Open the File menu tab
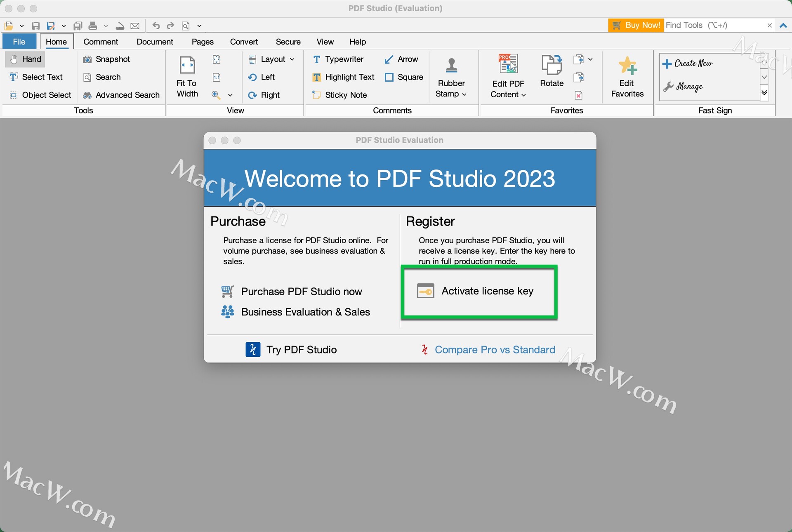 pyautogui.click(x=19, y=42)
